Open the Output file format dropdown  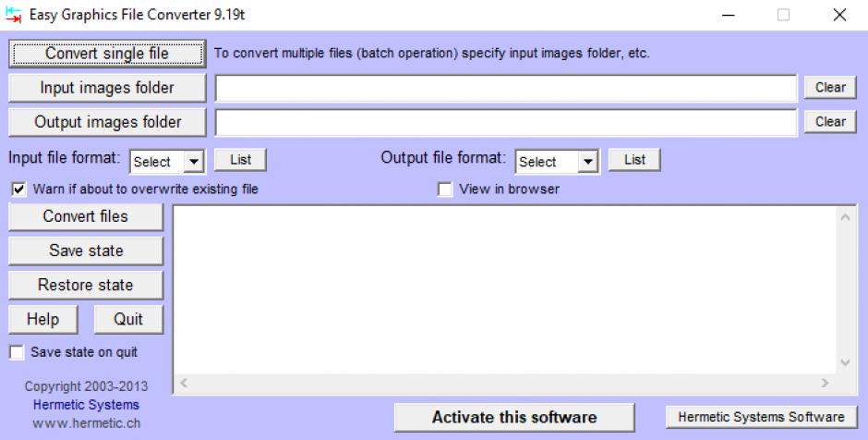[x=588, y=162]
